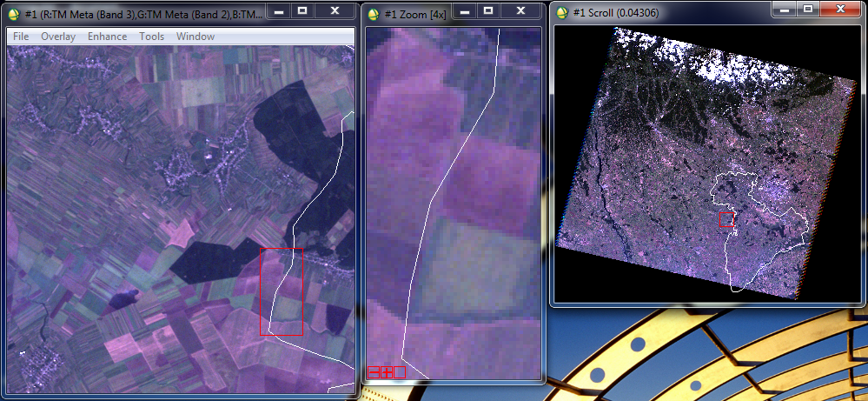Close the #1 Scroll (0.04306) window
The width and height of the screenshot is (868, 401).
coord(840,9)
